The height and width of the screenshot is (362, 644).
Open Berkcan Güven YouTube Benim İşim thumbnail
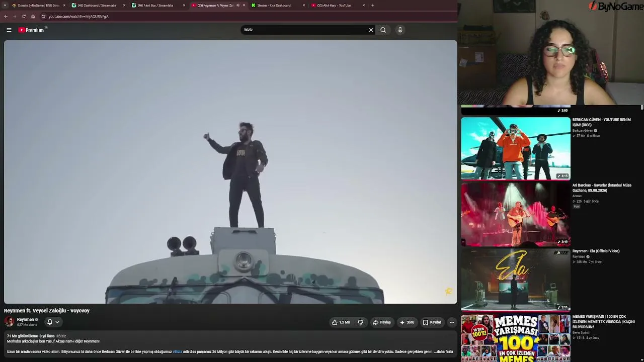516,148
